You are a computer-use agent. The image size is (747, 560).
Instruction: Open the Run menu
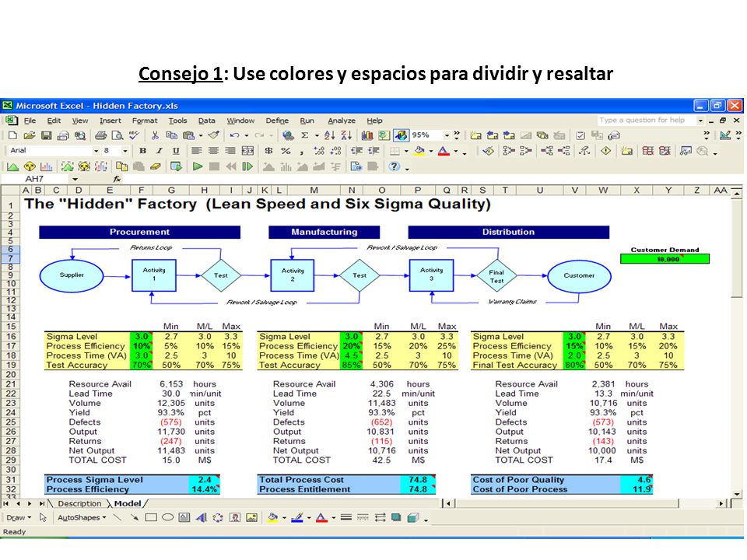click(x=307, y=121)
